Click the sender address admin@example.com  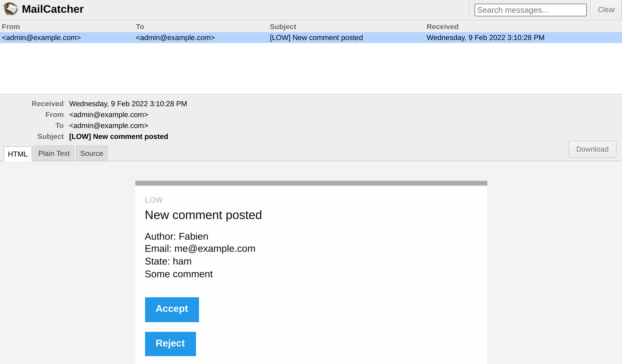108,115
